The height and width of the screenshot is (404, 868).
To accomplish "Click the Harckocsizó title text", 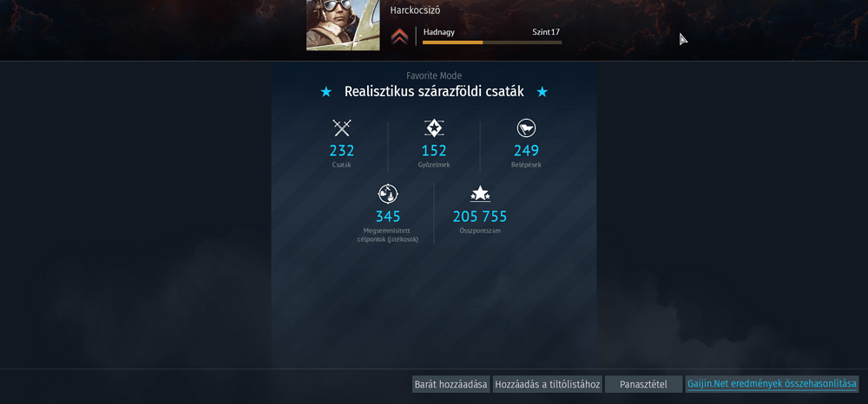I will pos(415,10).
